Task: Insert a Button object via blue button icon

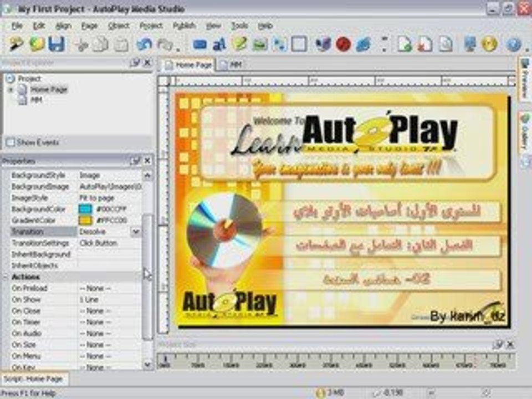Action: coord(200,44)
